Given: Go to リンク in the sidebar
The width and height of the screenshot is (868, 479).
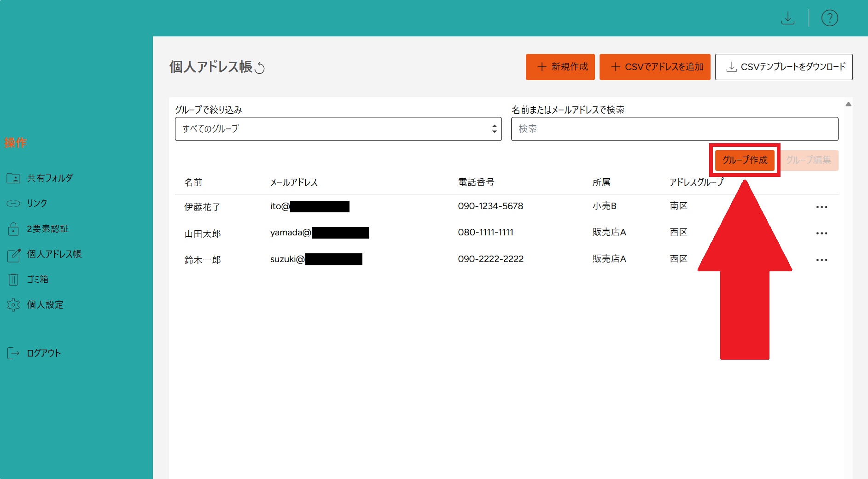Looking at the screenshot, I should pyautogui.click(x=37, y=203).
